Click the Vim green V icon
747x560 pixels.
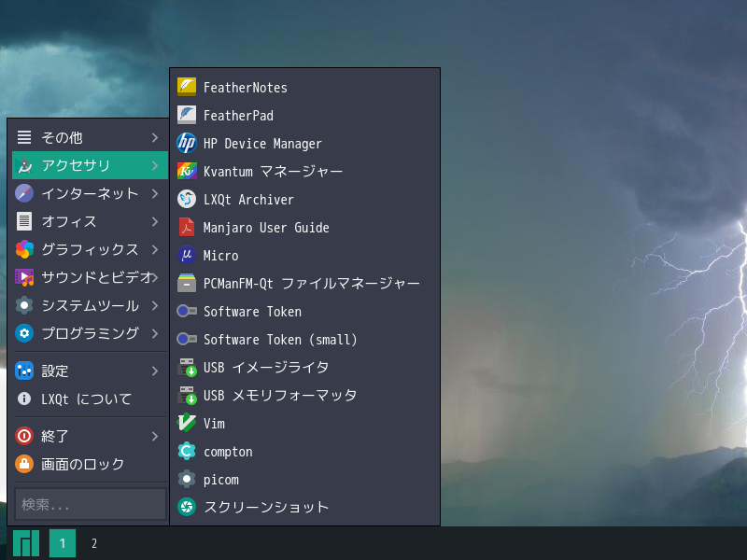(186, 423)
